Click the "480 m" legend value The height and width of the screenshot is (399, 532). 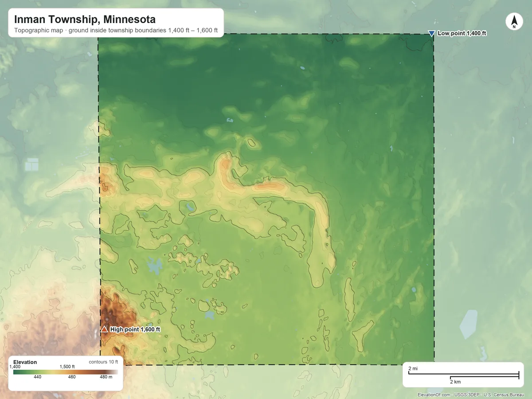pos(106,377)
